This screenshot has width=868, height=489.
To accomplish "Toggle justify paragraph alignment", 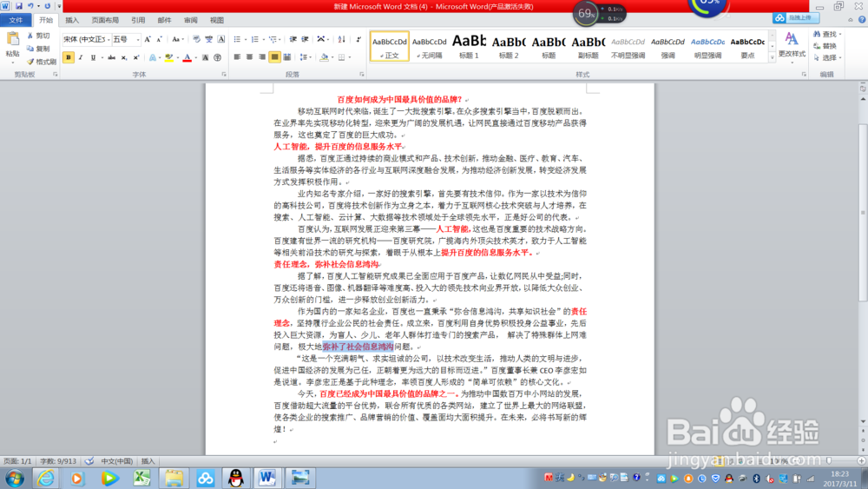I will (274, 57).
